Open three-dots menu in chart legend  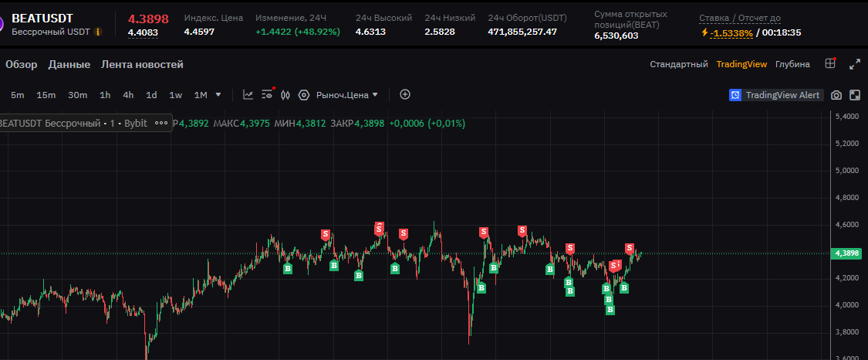(x=161, y=123)
